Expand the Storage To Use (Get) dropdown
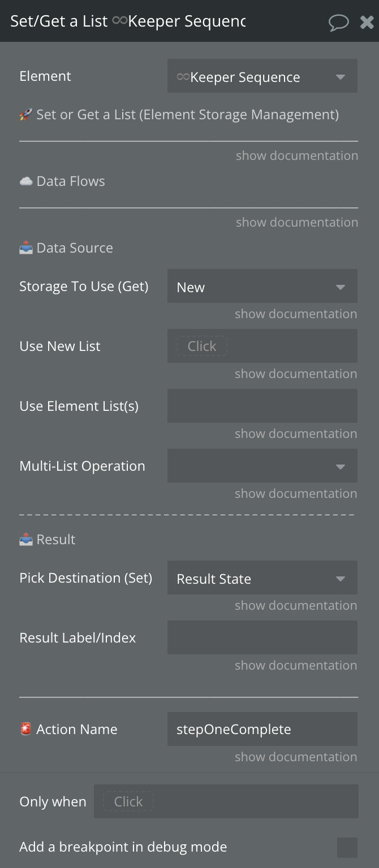 pos(262,287)
